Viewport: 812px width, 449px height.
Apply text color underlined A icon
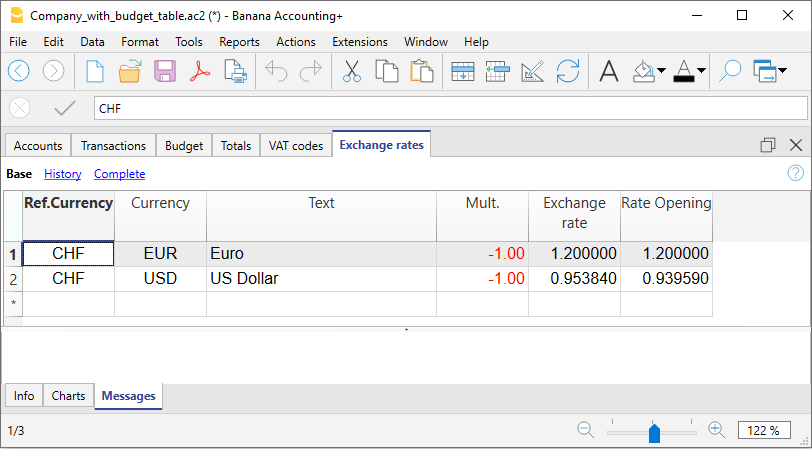coord(684,71)
